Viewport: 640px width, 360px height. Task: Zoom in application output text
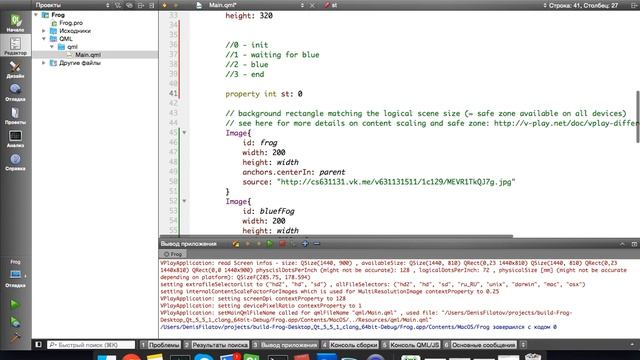click(x=305, y=244)
